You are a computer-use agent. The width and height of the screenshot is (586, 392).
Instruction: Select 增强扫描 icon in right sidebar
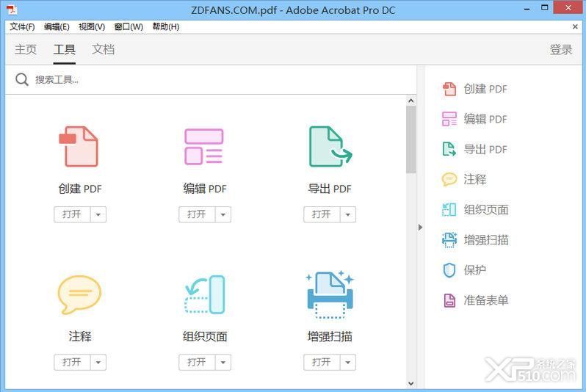pyautogui.click(x=449, y=240)
